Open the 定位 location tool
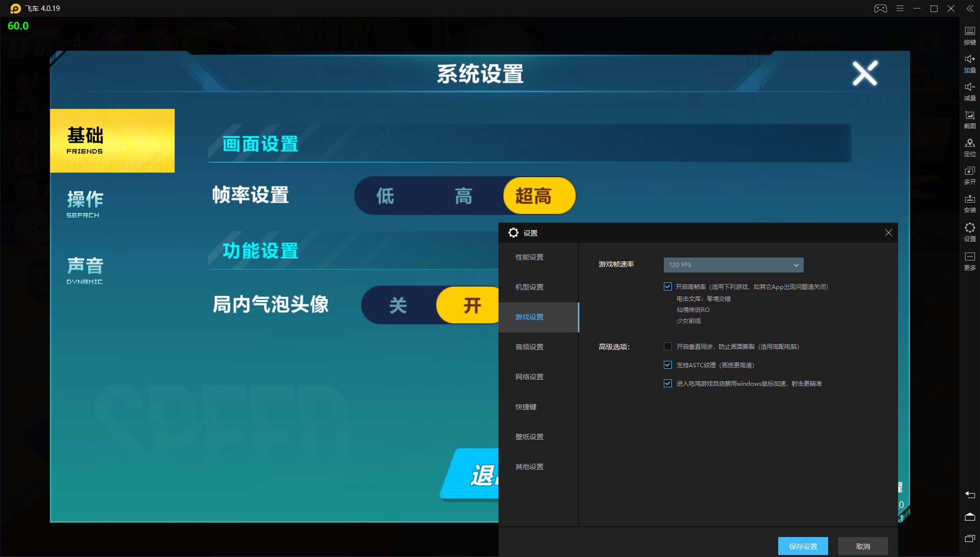The height and width of the screenshot is (557, 980). point(971,148)
